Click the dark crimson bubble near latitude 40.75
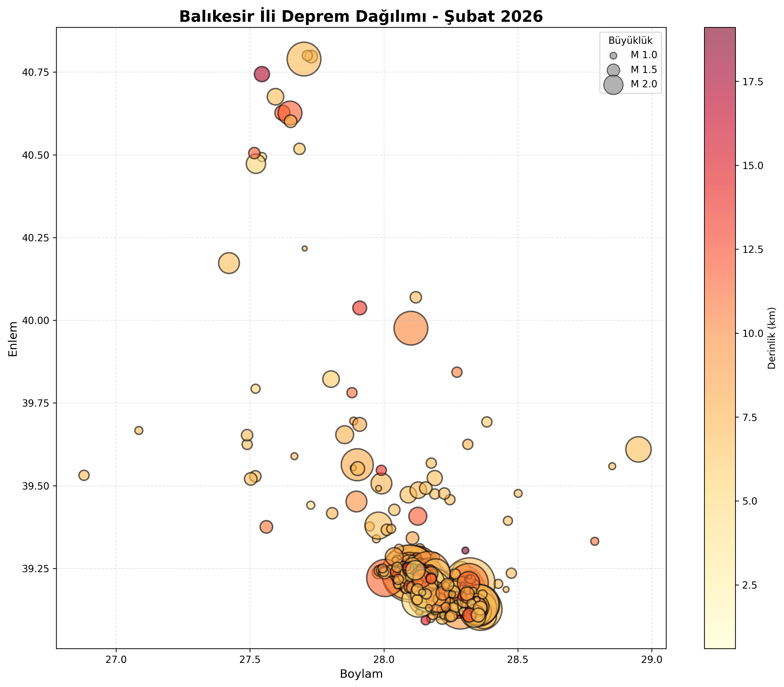This screenshot has height=687, width=784. pyautogui.click(x=262, y=74)
